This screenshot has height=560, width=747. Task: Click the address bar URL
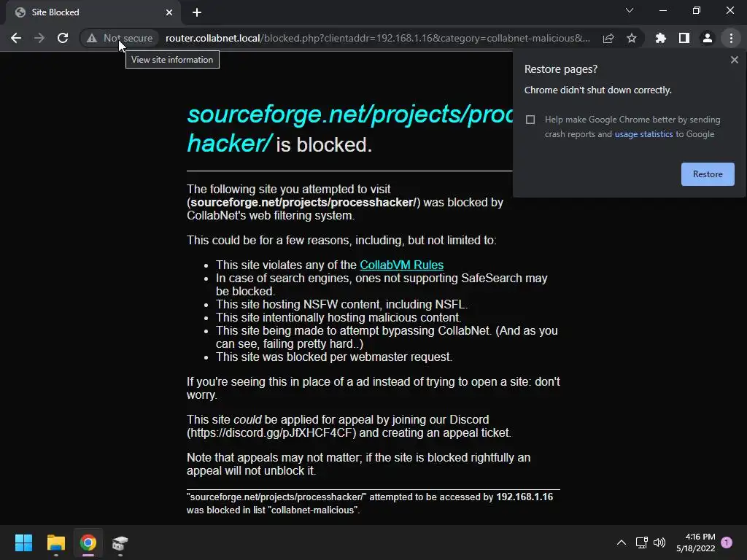377,38
